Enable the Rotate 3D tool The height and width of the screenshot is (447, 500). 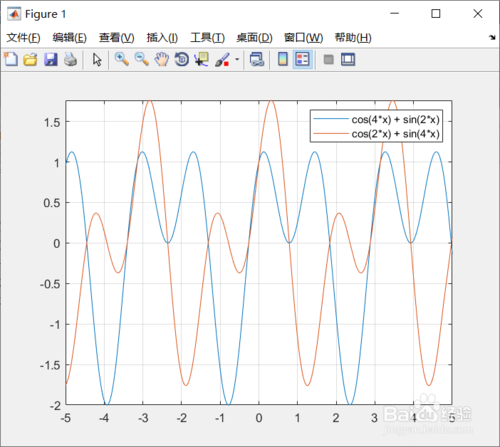coord(182,60)
